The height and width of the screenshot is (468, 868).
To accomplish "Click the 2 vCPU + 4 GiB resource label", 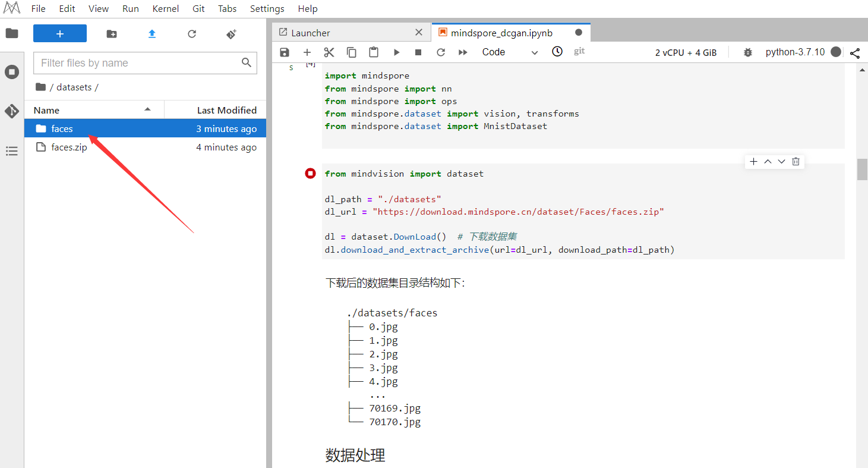I will tap(686, 52).
